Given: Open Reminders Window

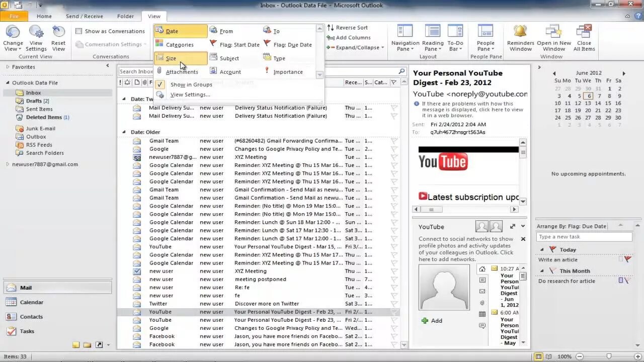Looking at the screenshot, I should tap(520, 38).
